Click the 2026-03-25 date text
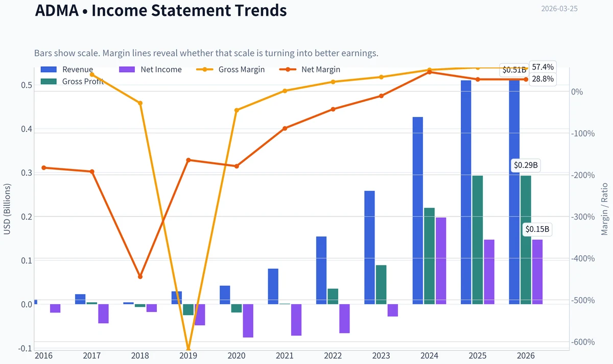 (559, 9)
